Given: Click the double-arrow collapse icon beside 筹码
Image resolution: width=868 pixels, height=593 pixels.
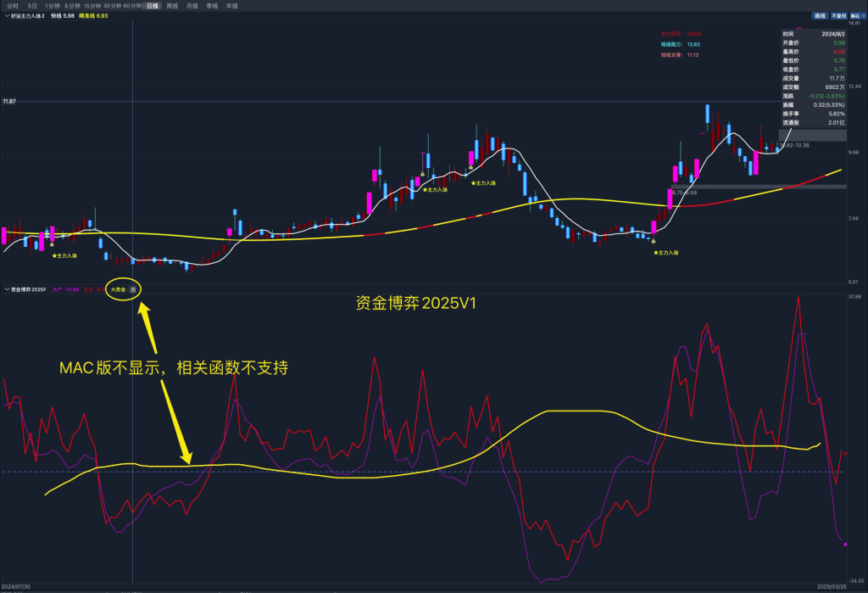Looking at the screenshot, I should click(864, 16).
